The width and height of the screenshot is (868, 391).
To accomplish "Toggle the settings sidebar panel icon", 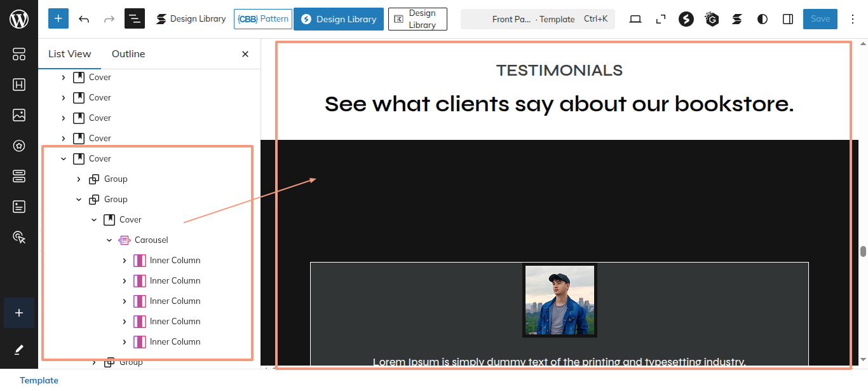I will (x=788, y=19).
